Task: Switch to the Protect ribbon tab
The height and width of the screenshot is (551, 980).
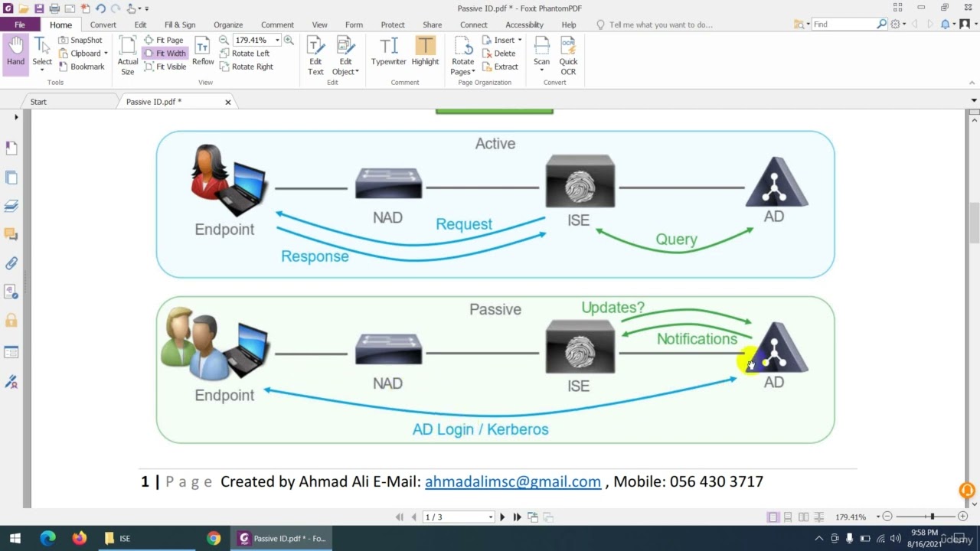Action: click(x=393, y=24)
